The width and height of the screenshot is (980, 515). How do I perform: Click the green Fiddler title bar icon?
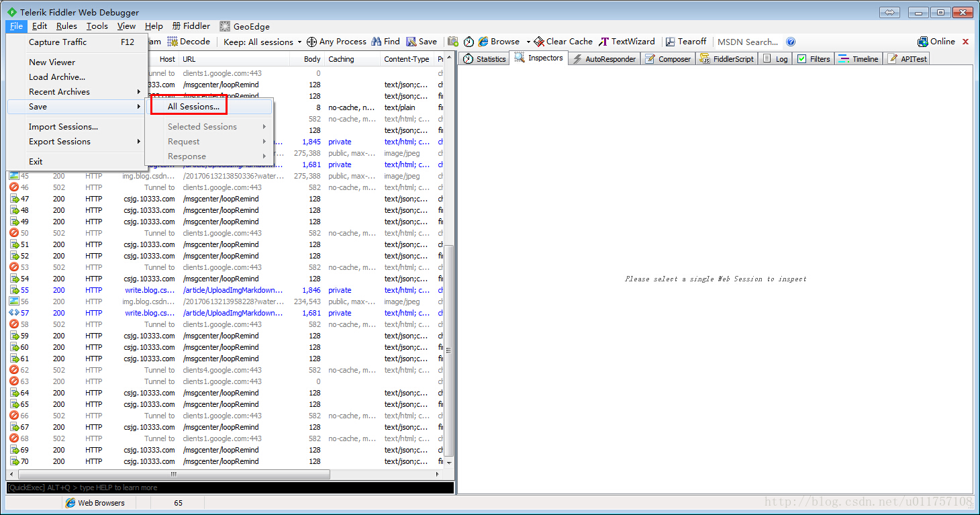click(x=11, y=12)
